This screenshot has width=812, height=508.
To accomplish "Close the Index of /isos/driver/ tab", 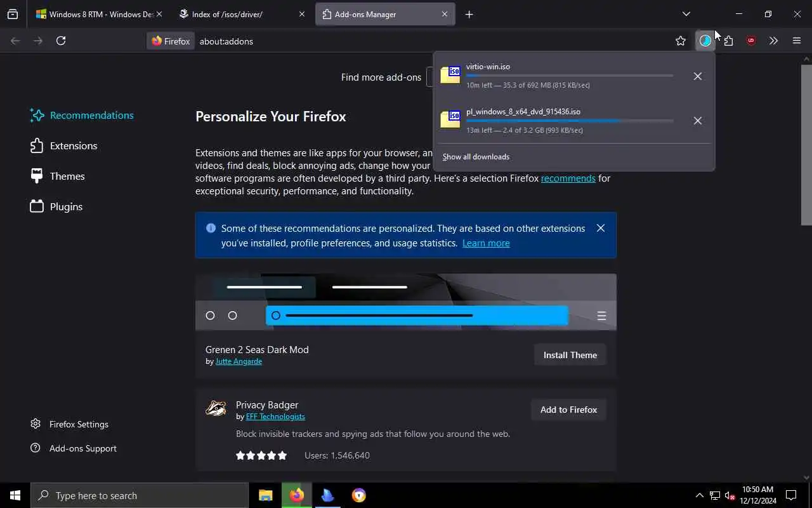I will tap(302, 14).
